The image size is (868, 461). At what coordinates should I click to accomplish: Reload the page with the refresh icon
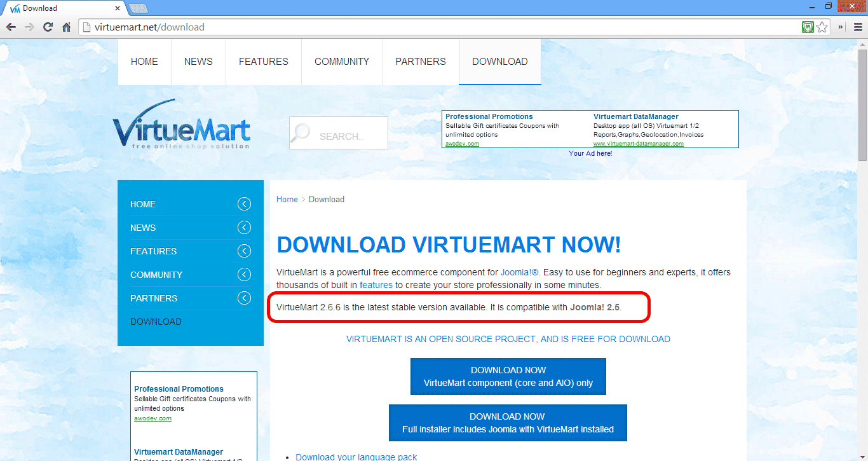pos(48,27)
